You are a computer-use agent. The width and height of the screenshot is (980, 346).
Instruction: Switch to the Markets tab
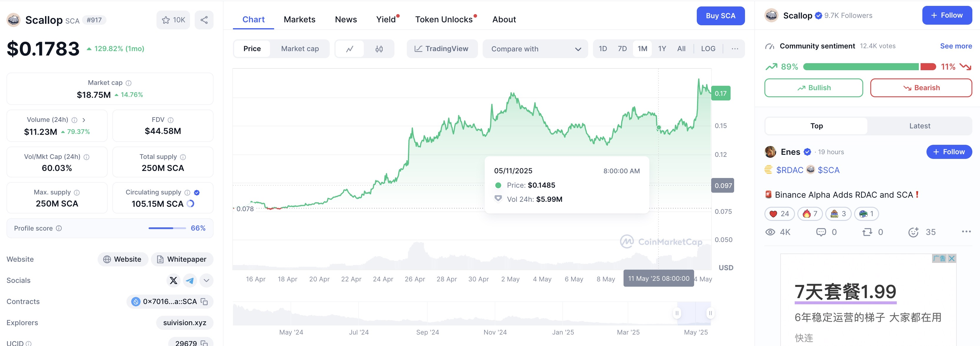(x=299, y=19)
